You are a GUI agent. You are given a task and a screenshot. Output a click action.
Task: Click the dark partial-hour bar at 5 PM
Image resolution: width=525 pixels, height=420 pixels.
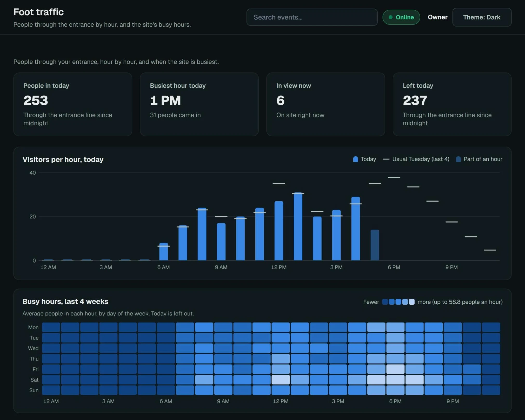pyautogui.click(x=375, y=245)
